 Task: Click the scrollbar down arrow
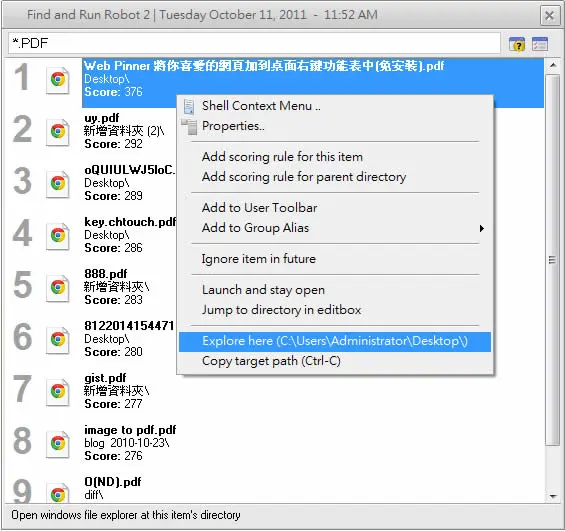(553, 496)
